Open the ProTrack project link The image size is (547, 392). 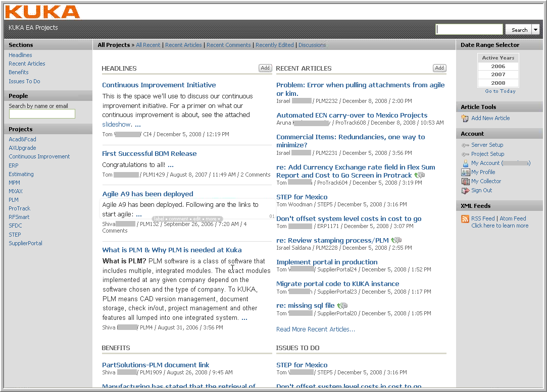pyautogui.click(x=19, y=208)
